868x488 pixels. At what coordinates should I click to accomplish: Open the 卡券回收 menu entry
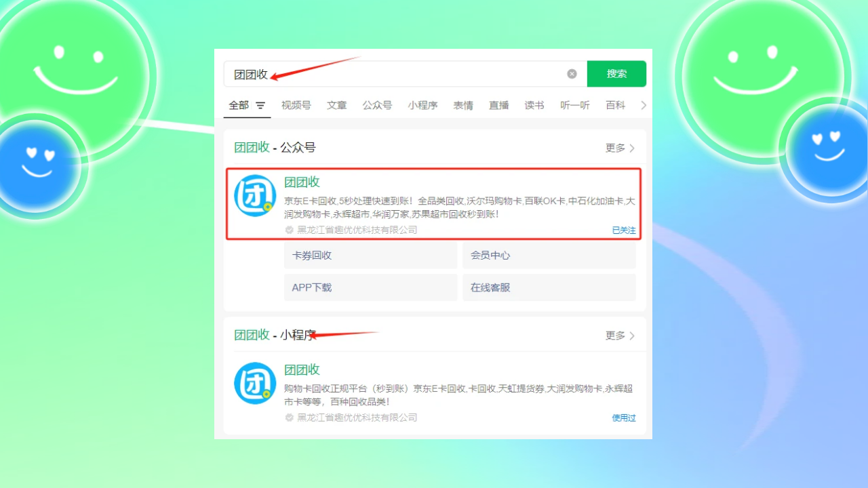pos(370,256)
